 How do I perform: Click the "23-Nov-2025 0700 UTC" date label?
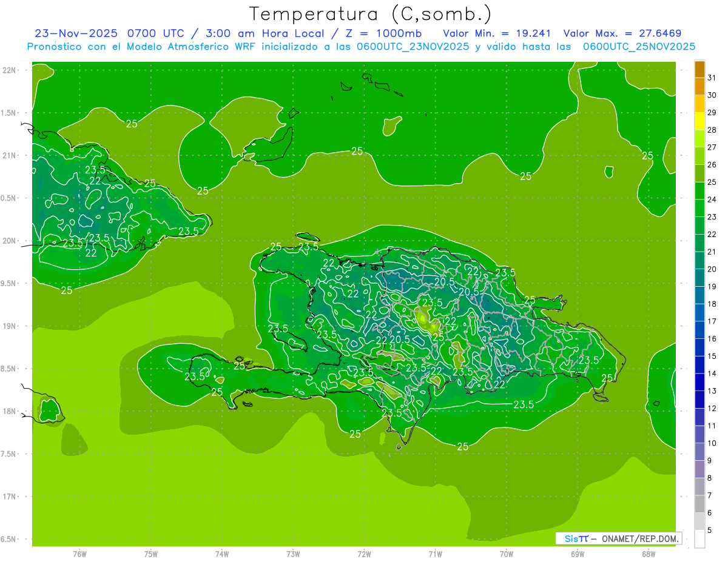point(97,33)
